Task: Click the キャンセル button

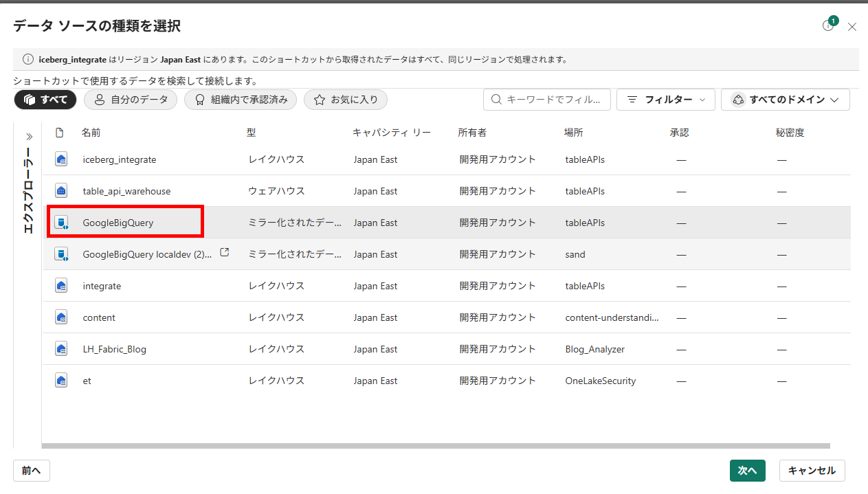Action: pos(812,471)
